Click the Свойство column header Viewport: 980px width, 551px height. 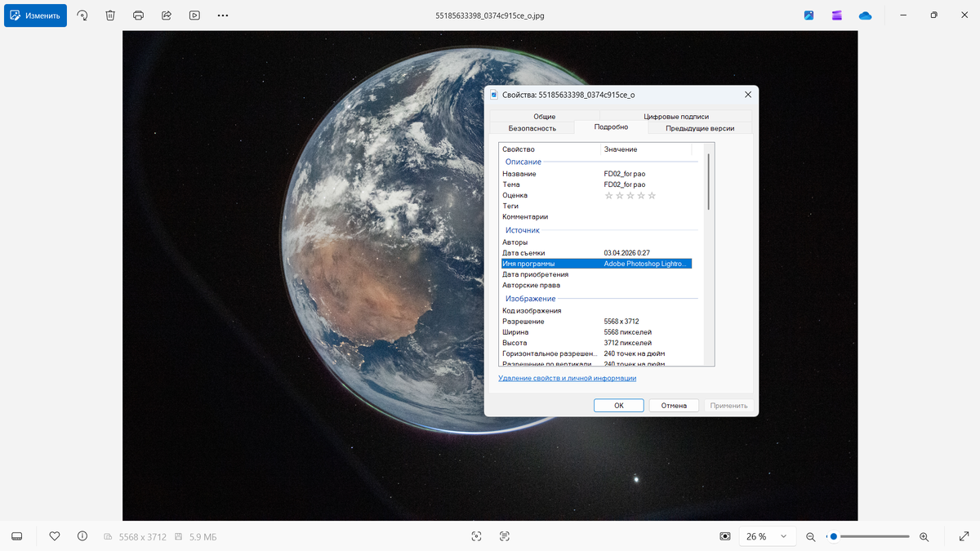(x=550, y=149)
